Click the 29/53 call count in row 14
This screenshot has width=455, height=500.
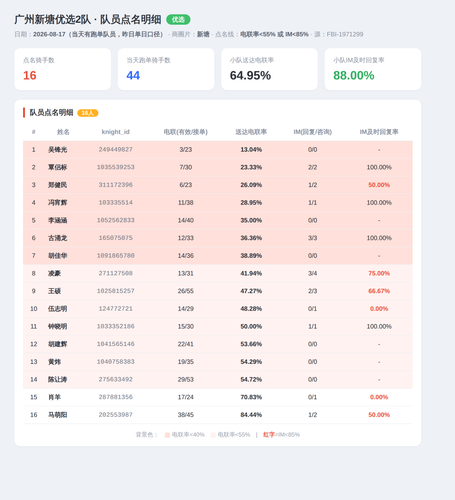click(186, 379)
